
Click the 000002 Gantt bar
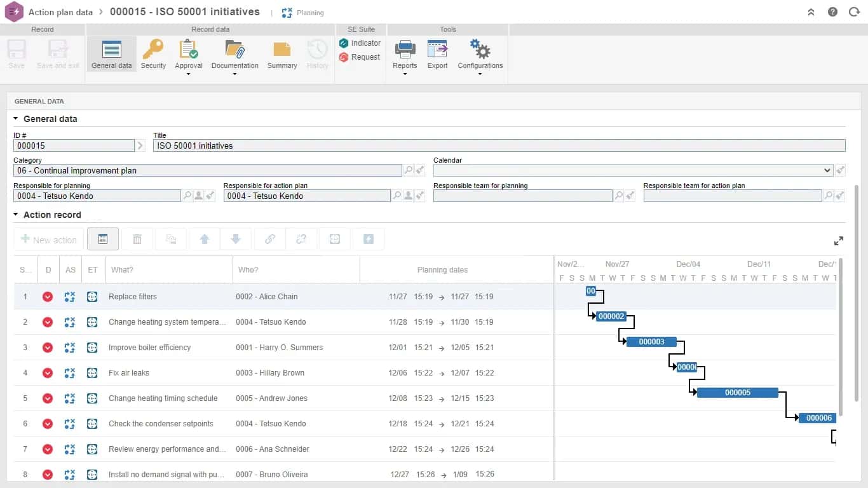pos(611,316)
